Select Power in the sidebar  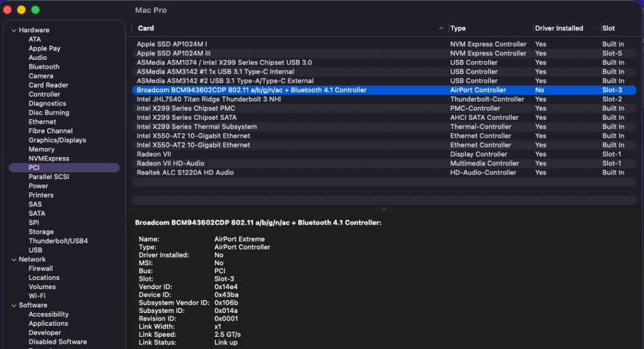[x=38, y=186]
